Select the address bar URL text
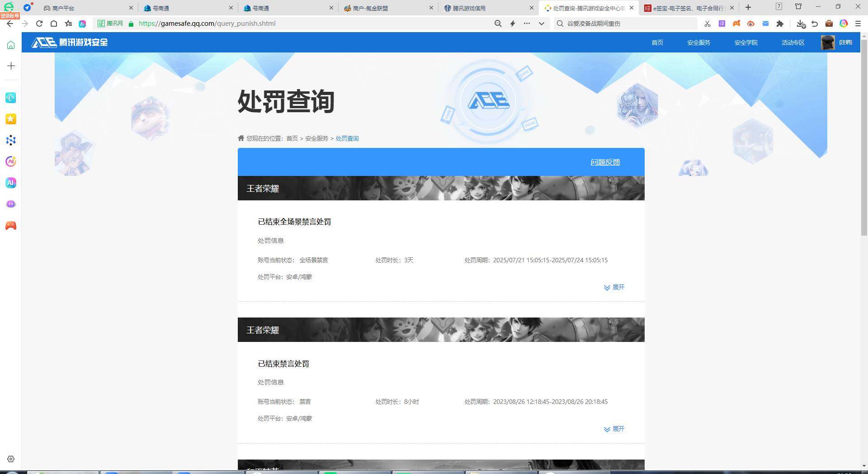 [x=207, y=24]
